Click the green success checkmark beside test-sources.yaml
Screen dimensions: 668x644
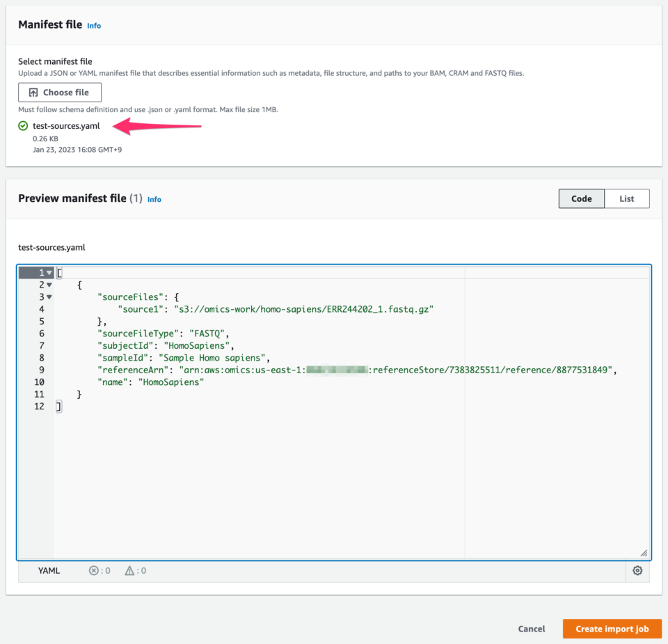pos(22,126)
